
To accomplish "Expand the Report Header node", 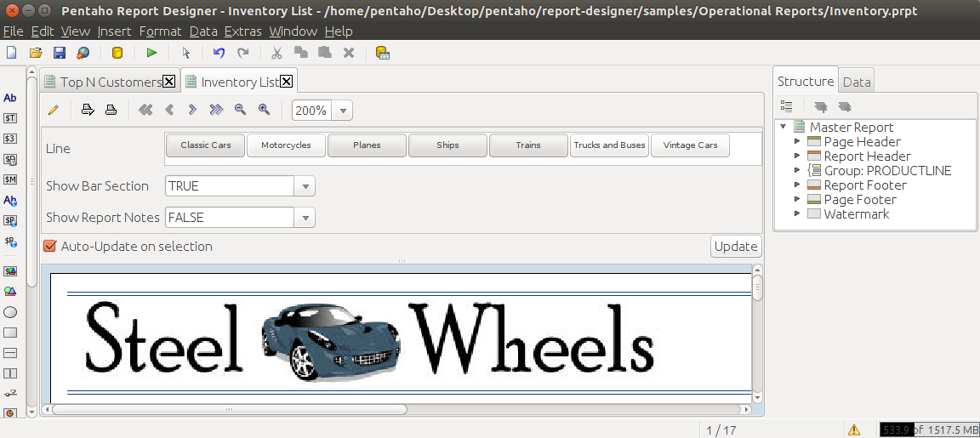I will (797, 156).
